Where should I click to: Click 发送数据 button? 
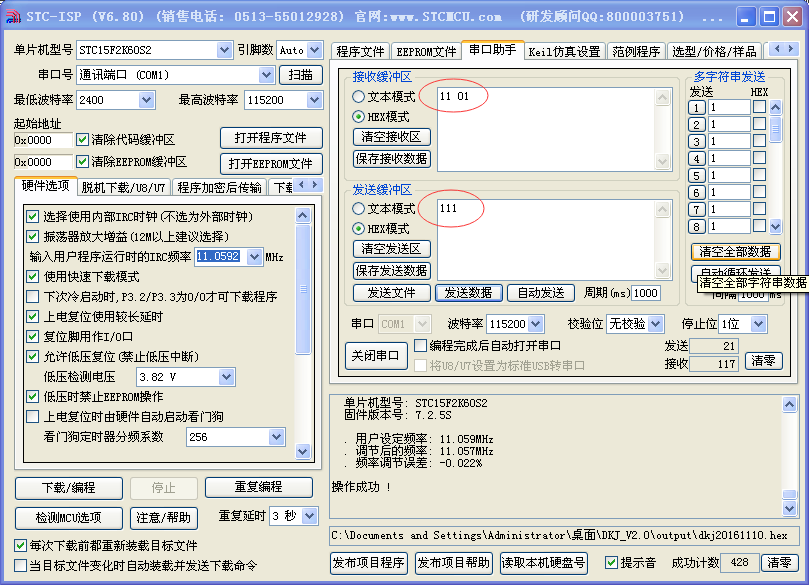click(x=468, y=293)
